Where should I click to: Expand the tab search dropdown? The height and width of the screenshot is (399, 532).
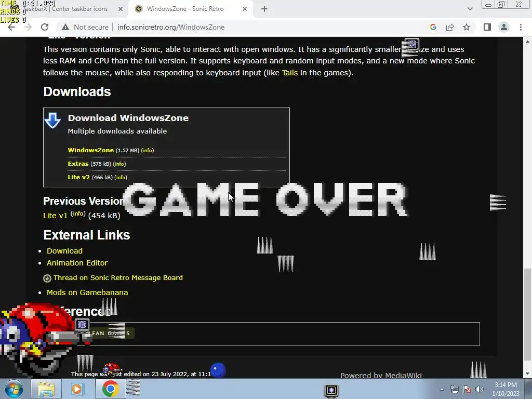click(470, 9)
